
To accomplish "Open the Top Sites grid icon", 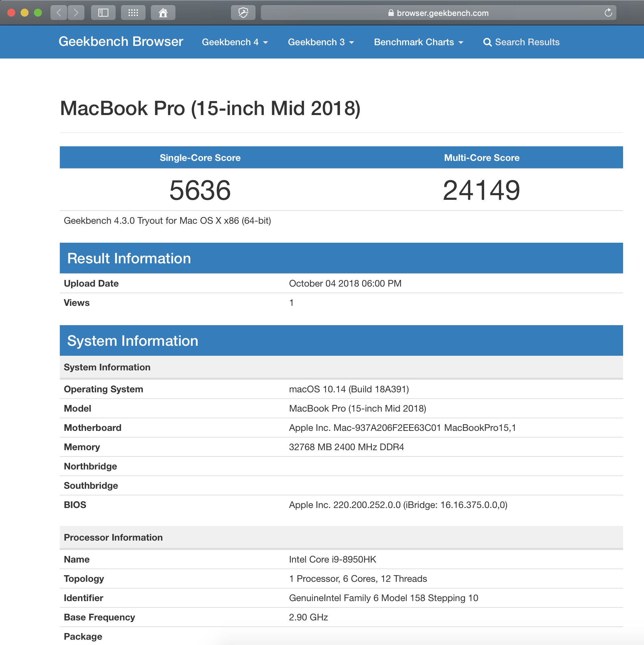I will click(133, 13).
